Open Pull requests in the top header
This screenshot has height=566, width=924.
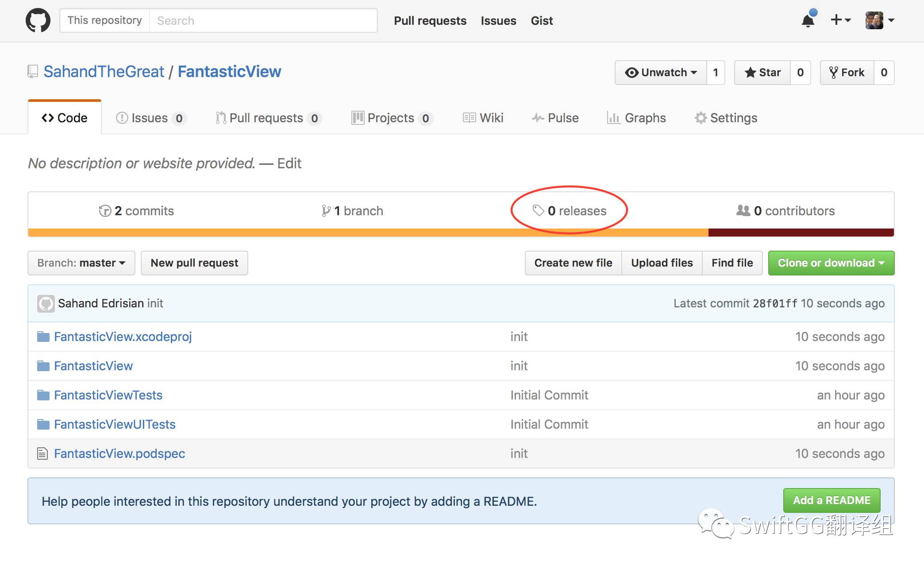click(430, 21)
